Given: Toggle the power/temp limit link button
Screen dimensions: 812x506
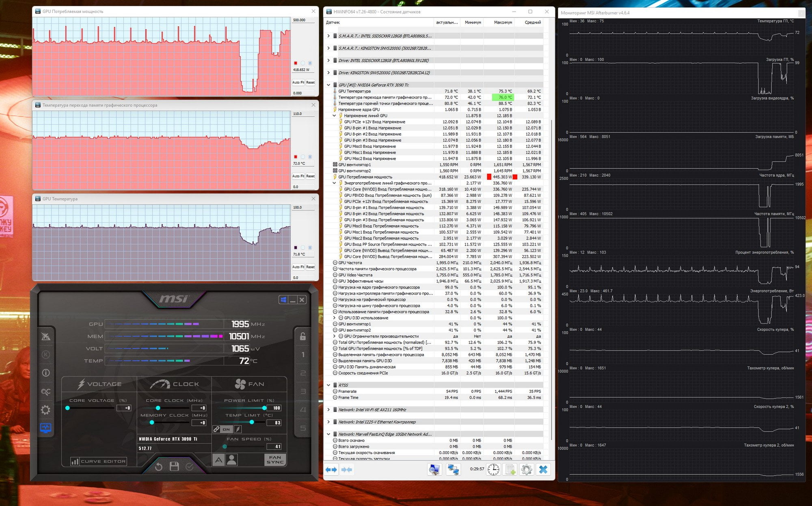Looking at the screenshot, I should [x=217, y=429].
